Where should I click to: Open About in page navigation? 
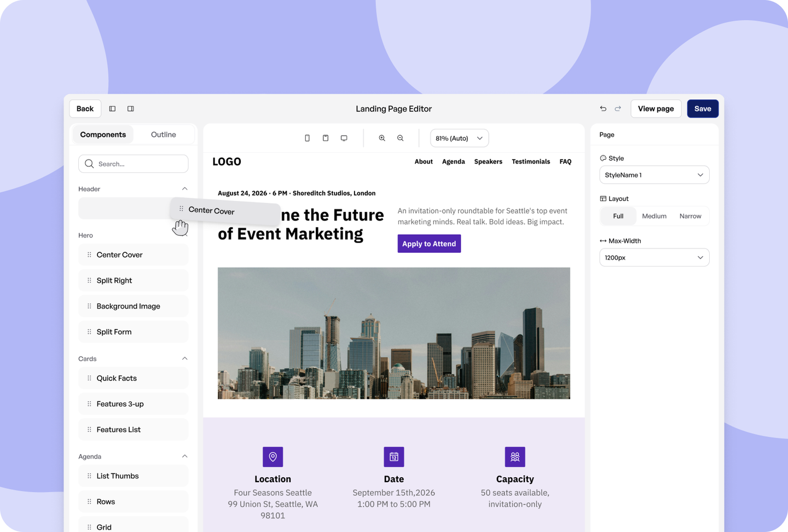pos(424,161)
